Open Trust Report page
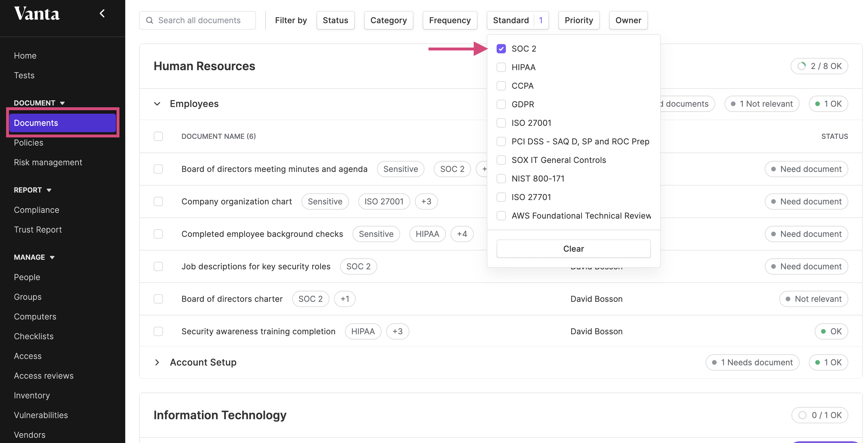Viewport: 868px width, 443px height. point(38,229)
